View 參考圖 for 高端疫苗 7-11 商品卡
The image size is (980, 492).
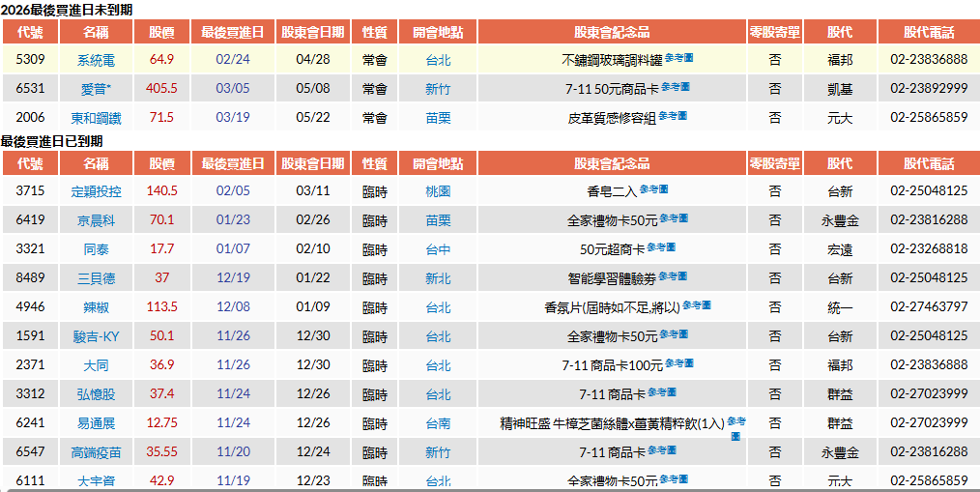[x=662, y=450]
